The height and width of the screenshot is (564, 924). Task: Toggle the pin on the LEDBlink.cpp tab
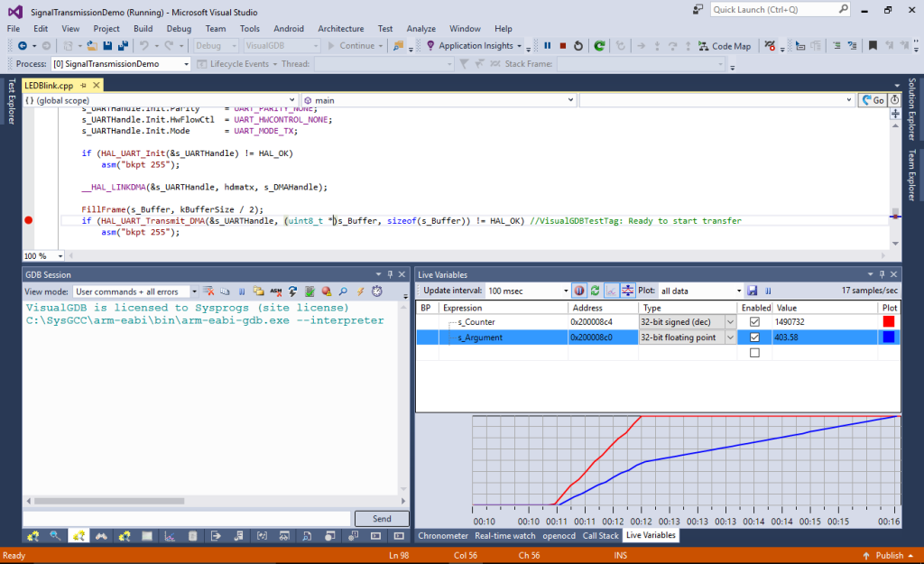pyautogui.click(x=83, y=86)
